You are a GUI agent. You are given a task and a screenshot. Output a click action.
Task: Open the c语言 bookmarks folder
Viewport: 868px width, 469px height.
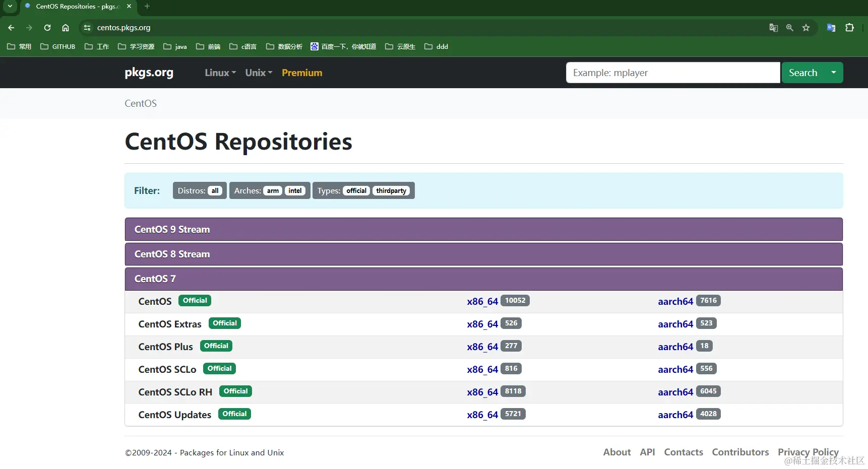tap(243, 46)
